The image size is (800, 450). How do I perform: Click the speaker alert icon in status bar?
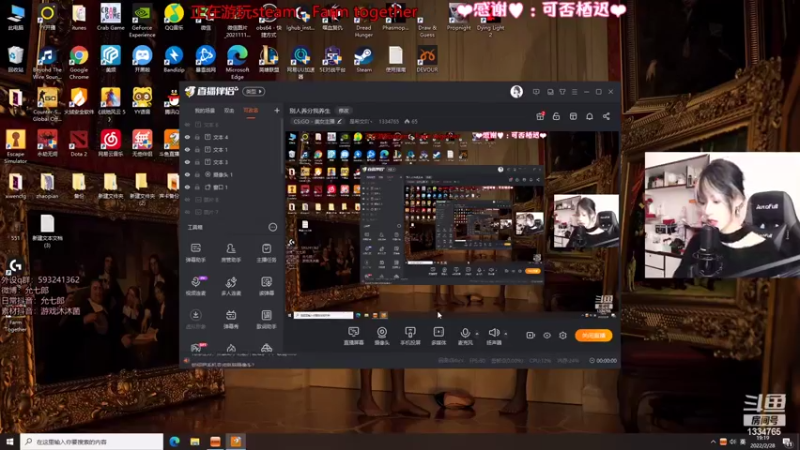(x=186, y=361)
